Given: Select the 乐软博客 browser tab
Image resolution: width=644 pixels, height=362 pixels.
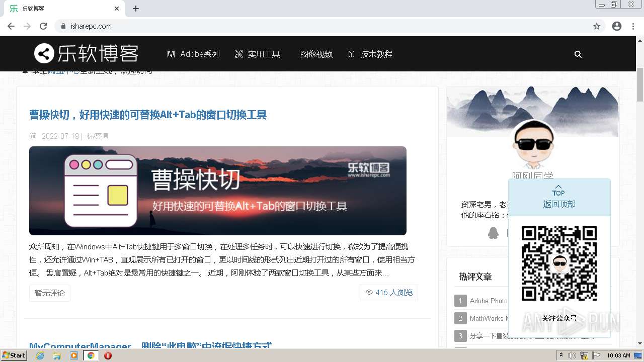Looking at the screenshot, I should pyautogui.click(x=64, y=9).
